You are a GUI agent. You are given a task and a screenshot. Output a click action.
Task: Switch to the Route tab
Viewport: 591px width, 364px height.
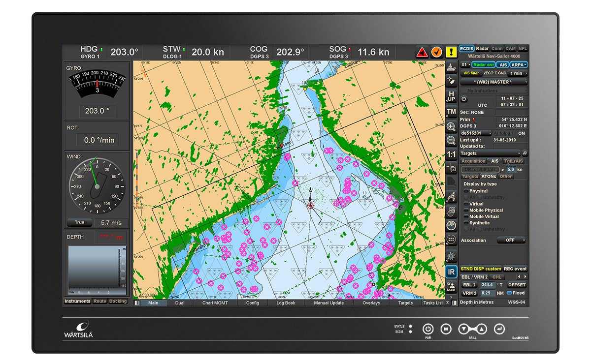tap(100, 301)
